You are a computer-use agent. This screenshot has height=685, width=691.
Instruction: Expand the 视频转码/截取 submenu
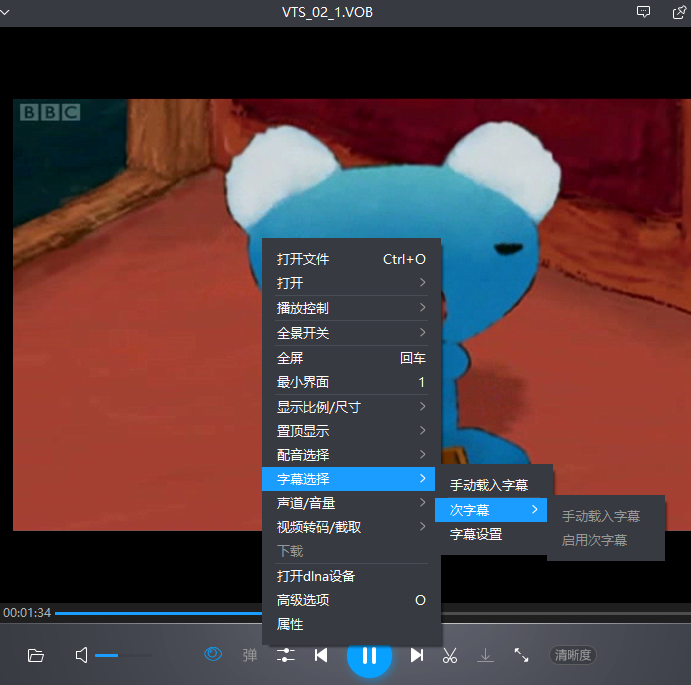(x=351, y=527)
